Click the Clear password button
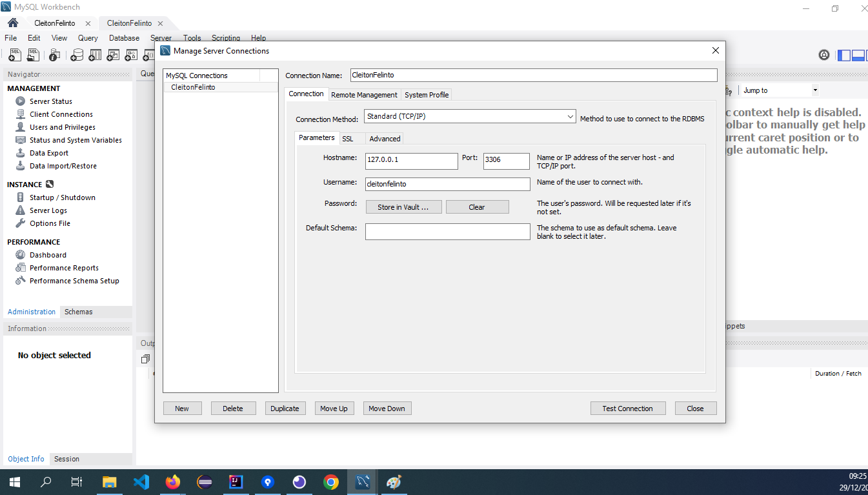The height and width of the screenshot is (495, 868). (x=477, y=207)
